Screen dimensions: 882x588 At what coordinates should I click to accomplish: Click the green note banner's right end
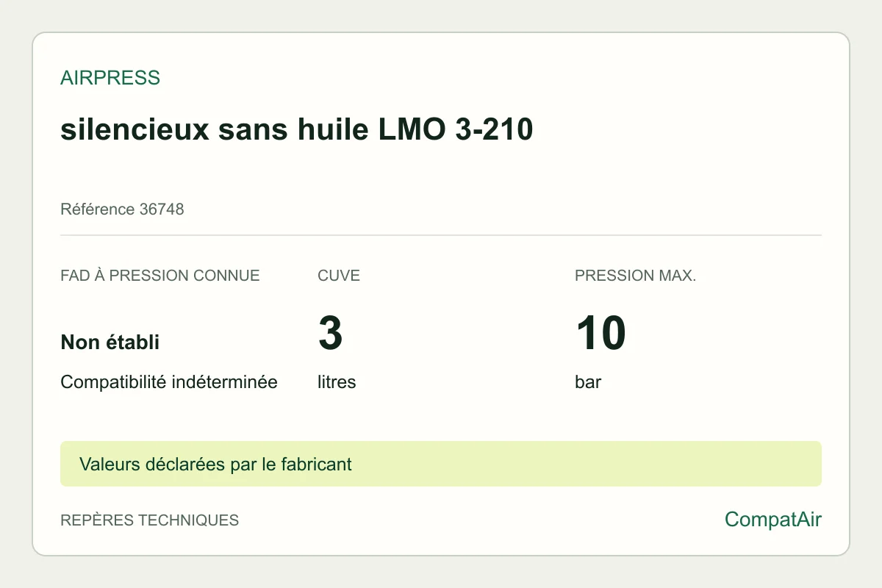[x=808, y=464]
